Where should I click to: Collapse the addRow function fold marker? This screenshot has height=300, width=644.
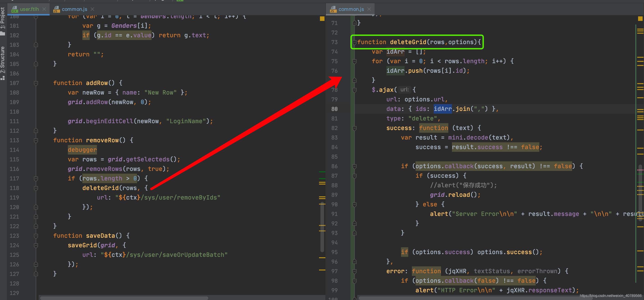(x=36, y=83)
